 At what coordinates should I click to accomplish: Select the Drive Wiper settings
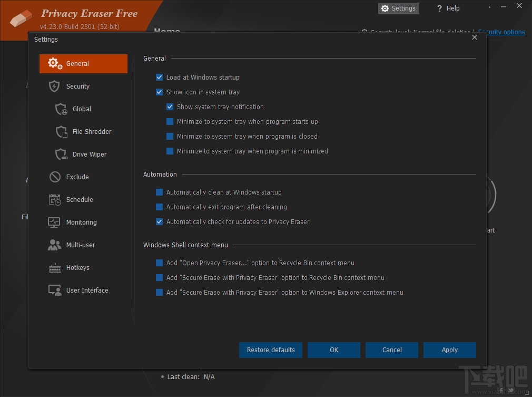pos(83,154)
